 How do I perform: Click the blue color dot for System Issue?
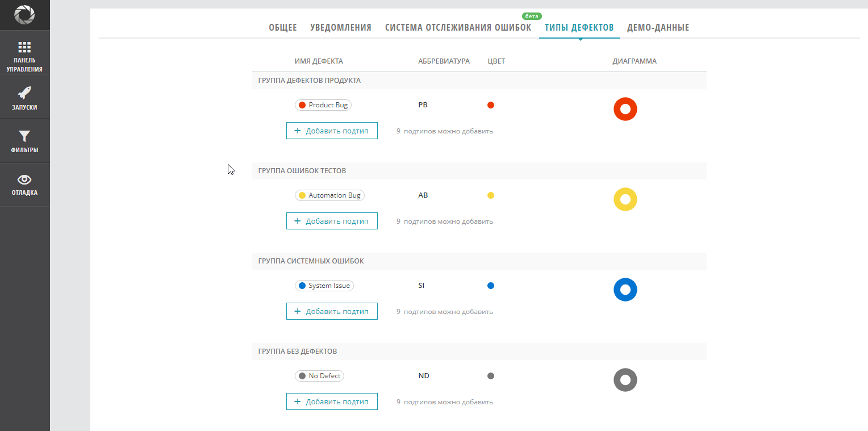pyautogui.click(x=490, y=285)
